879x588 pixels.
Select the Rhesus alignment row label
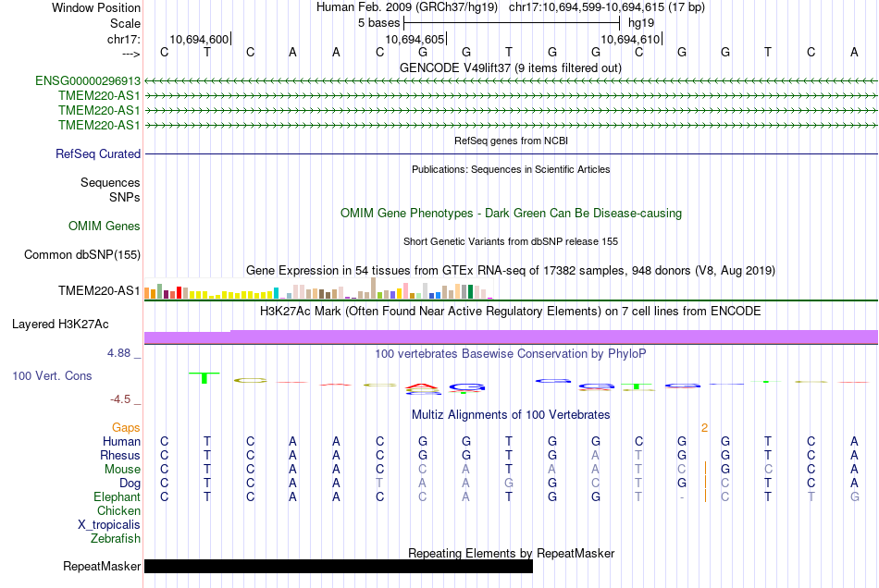120,455
